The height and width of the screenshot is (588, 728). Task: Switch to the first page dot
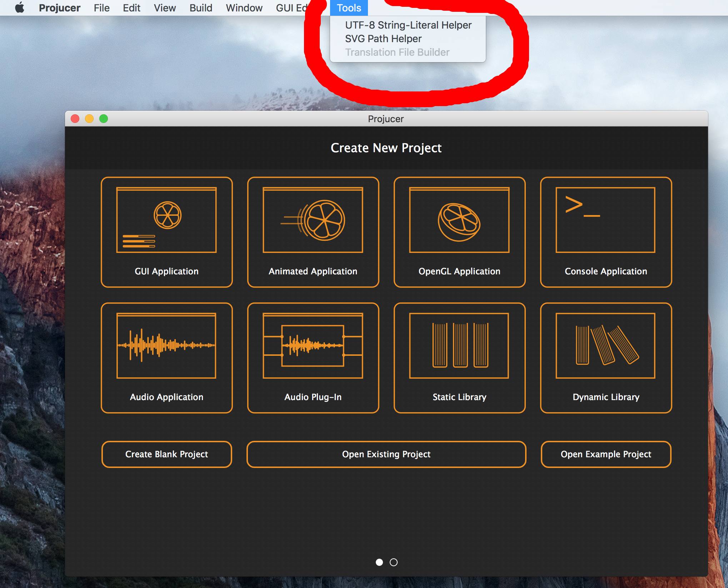pyautogui.click(x=379, y=562)
